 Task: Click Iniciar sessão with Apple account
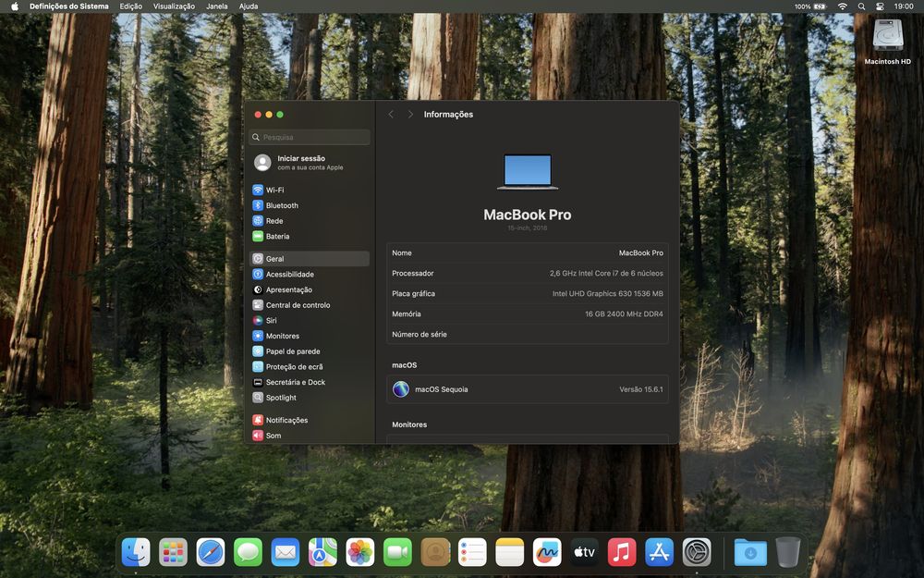[310, 163]
